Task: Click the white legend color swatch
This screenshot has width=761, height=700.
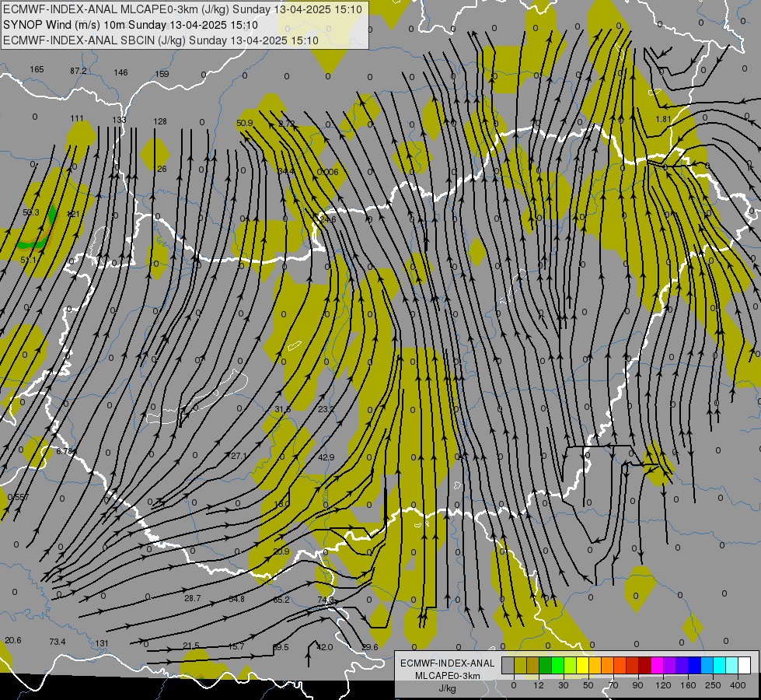Action: point(744,665)
